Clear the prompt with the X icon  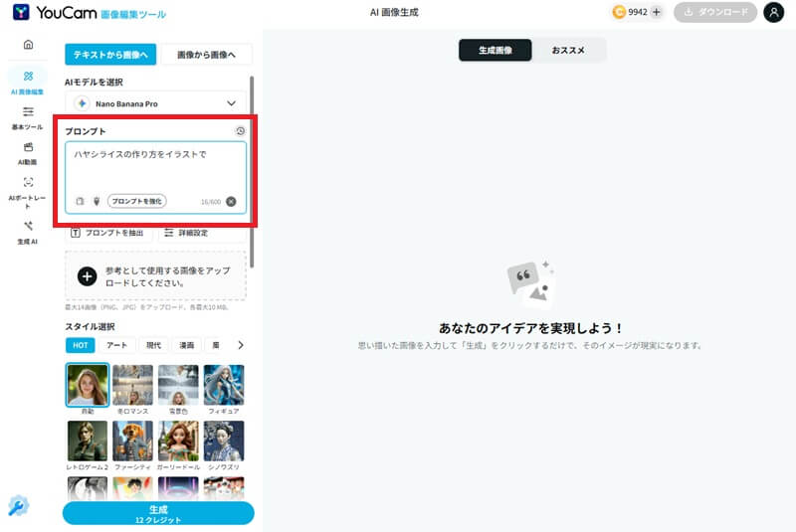[x=231, y=201]
